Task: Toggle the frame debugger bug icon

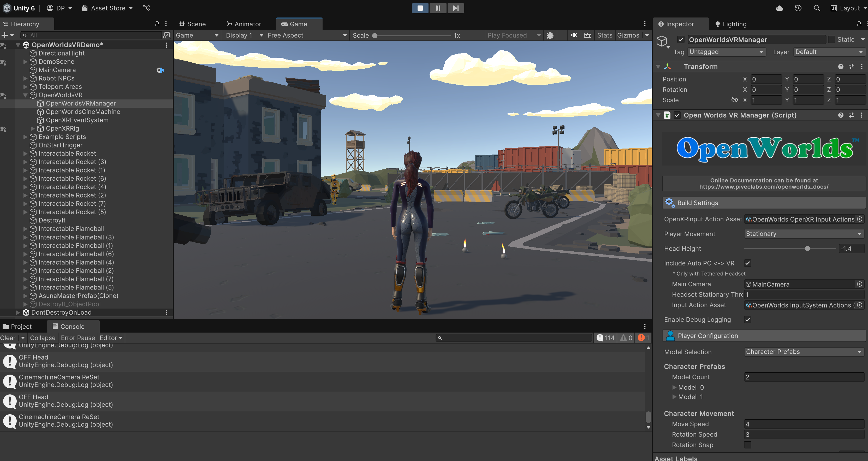Action: coord(550,36)
